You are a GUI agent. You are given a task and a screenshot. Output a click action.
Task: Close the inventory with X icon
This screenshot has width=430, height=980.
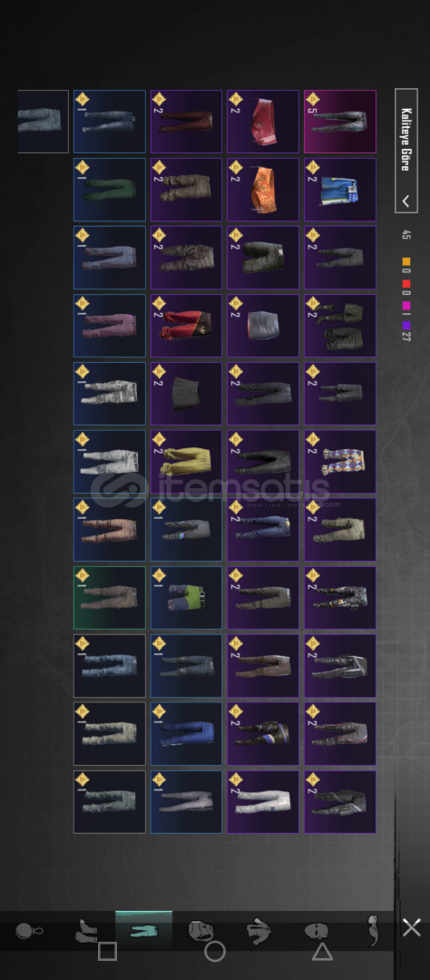[411, 928]
